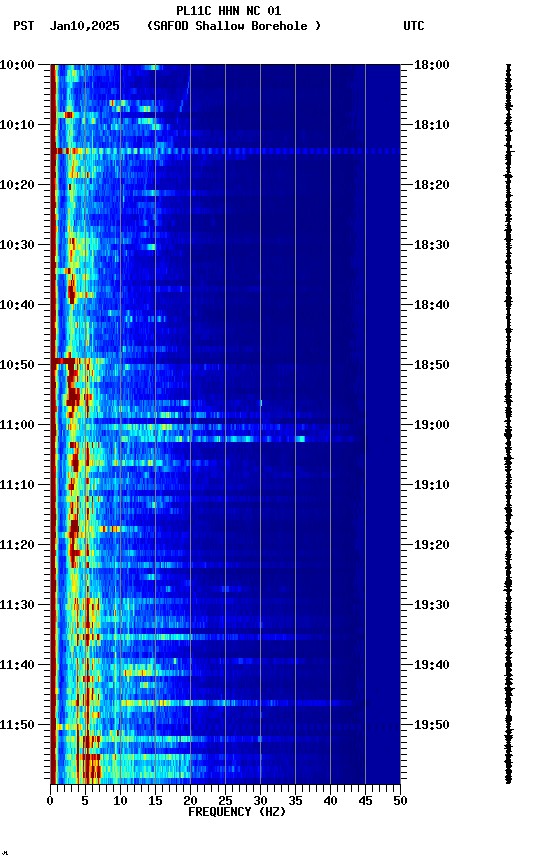Click the 30 Hz frequency tick label
This screenshot has width=552, height=864.
(260, 801)
